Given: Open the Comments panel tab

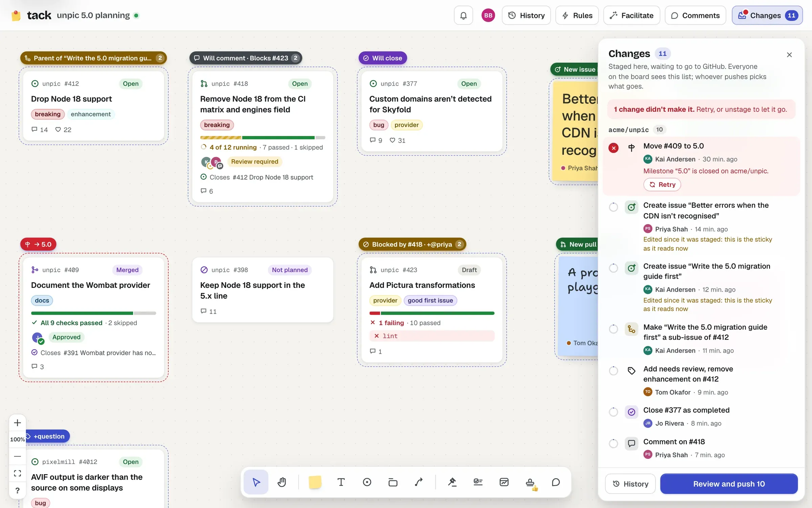Looking at the screenshot, I should click(695, 15).
